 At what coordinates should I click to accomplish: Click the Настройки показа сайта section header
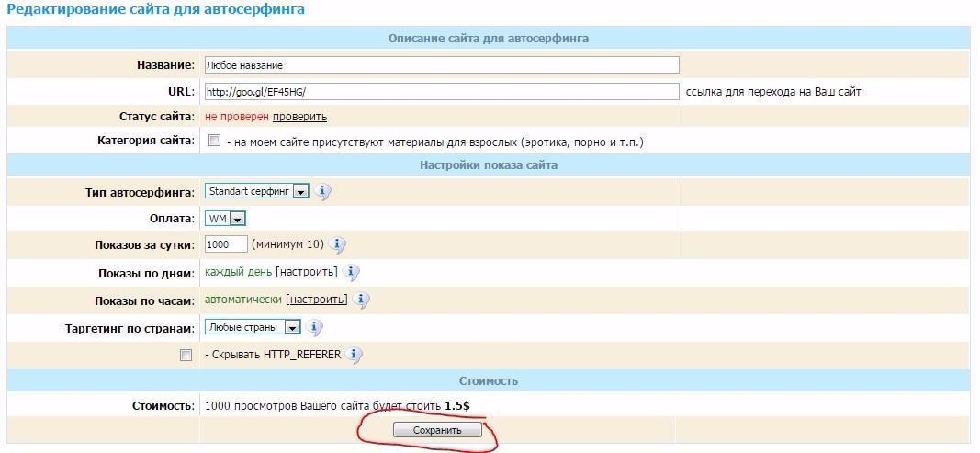click(x=488, y=165)
